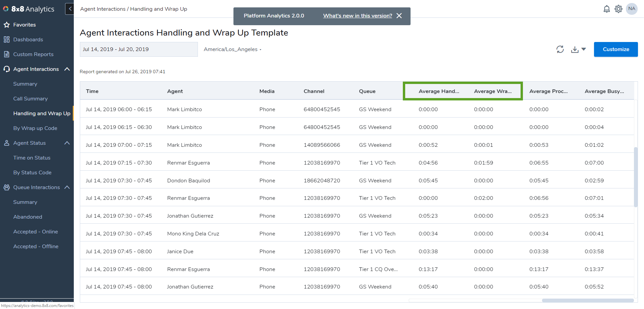
Task: Click the Tier 1 CQ Ove... queue cell
Action: coord(378,269)
